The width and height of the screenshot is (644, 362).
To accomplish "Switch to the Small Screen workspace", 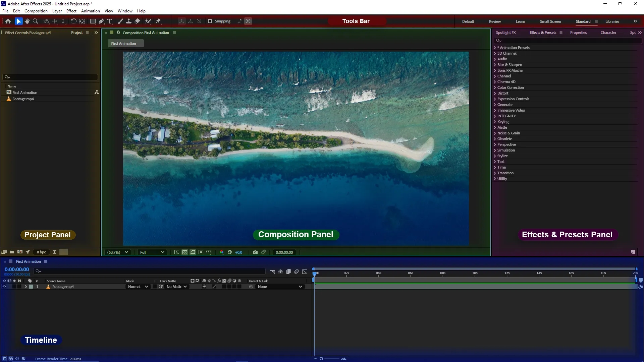I will pos(550,21).
